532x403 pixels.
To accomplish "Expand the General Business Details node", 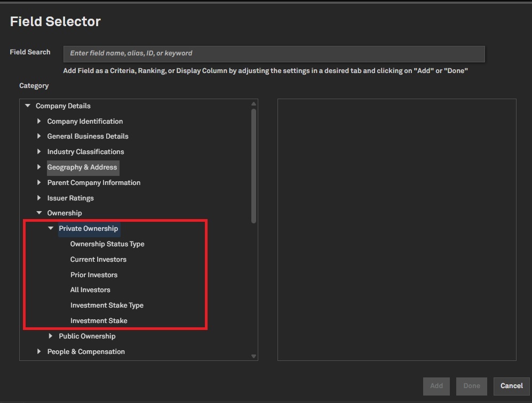I will [x=39, y=136].
